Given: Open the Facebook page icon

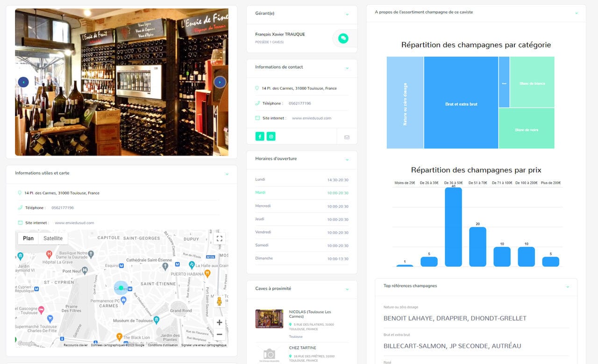Looking at the screenshot, I should coord(260,136).
